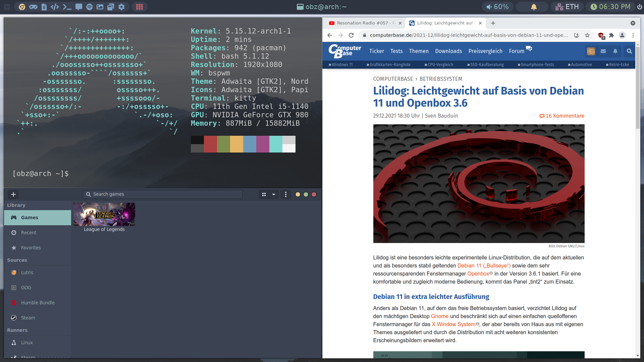
Task: Open the Lutris view options dropdown arrow
Action: point(274,194)
